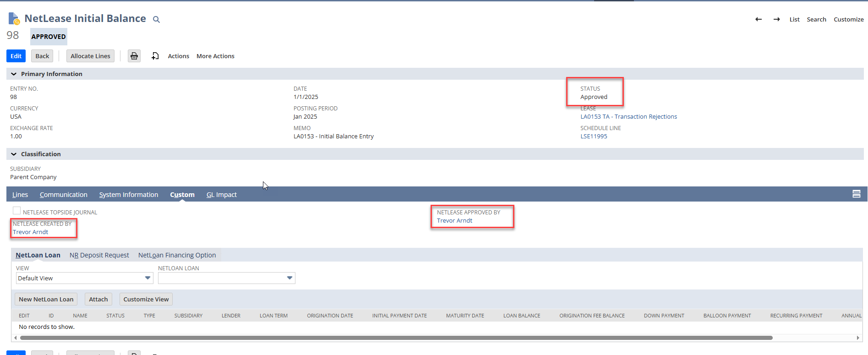Collapse the Classification section

(14, 154)
